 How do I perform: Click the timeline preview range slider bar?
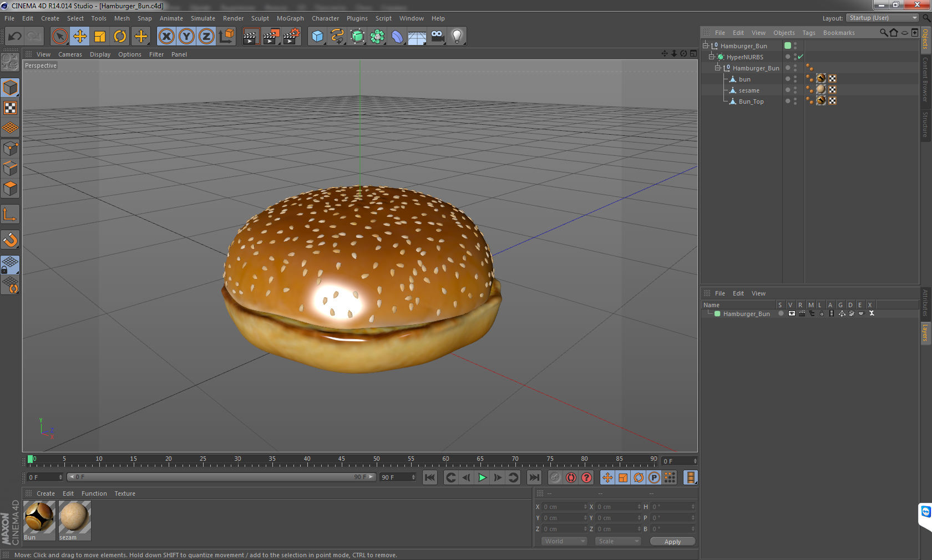tap(222, 477)
